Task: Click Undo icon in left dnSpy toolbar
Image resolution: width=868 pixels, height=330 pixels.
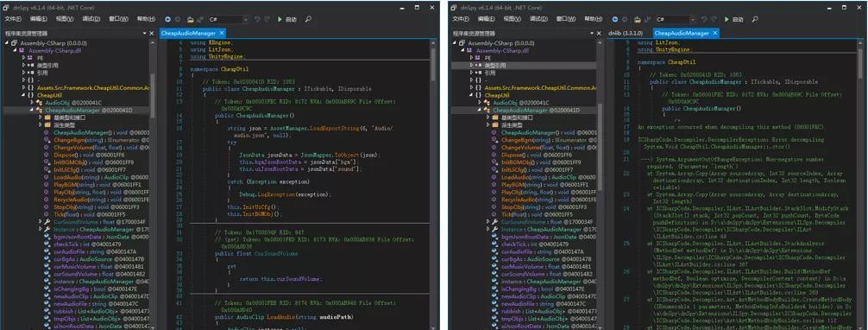Action: [x=257, y=19]
